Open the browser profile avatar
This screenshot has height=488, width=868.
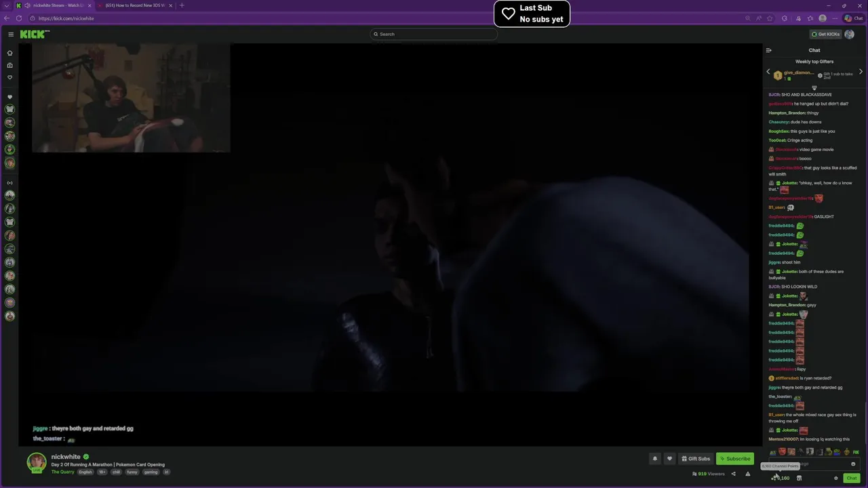click(823, 18)
